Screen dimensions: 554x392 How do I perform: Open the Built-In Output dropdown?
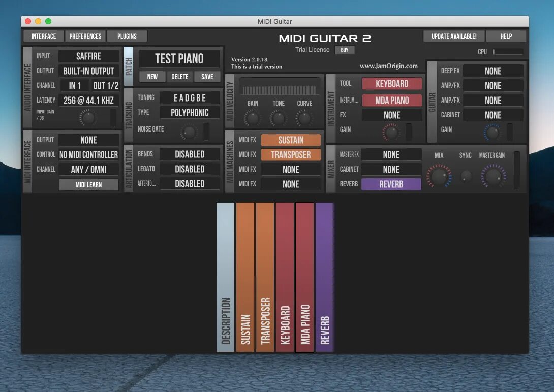click(88, 71)
